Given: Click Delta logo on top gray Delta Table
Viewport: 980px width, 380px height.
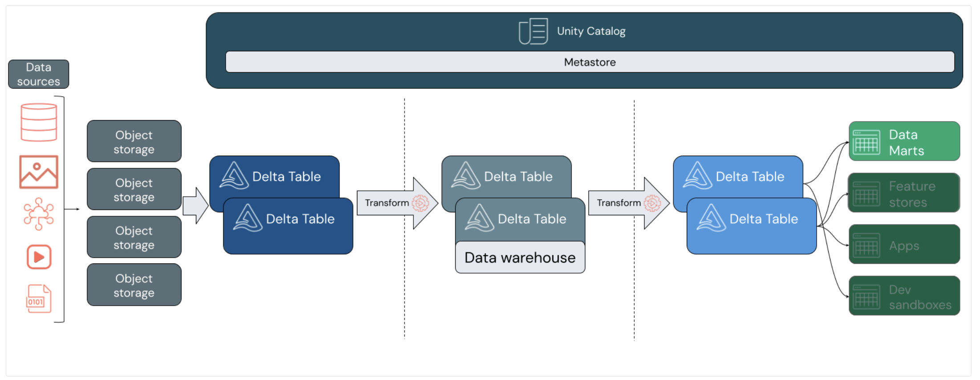Looking at the screenshot, I should (x=466, y=176).
